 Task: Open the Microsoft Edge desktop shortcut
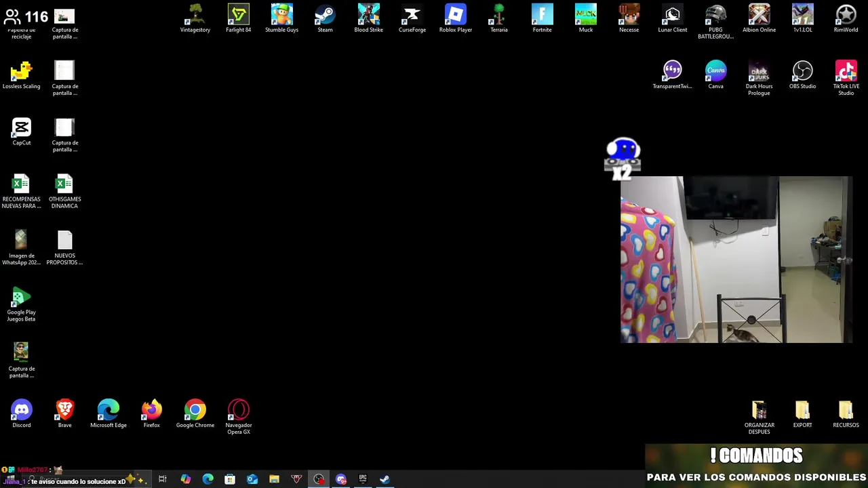point(108,413)
